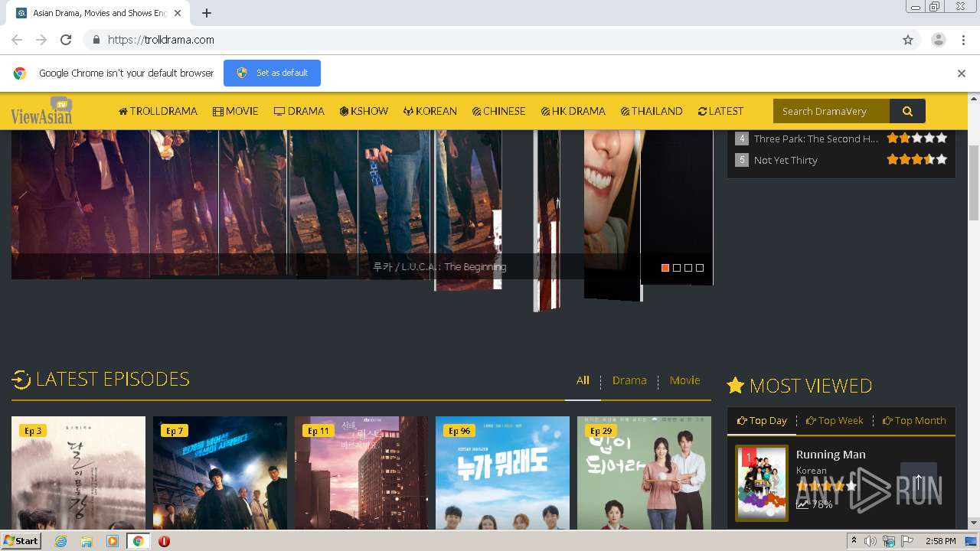This screenshot has width=980, height=551.
Task: Reload the page
Action: click(x=66, y=40)
